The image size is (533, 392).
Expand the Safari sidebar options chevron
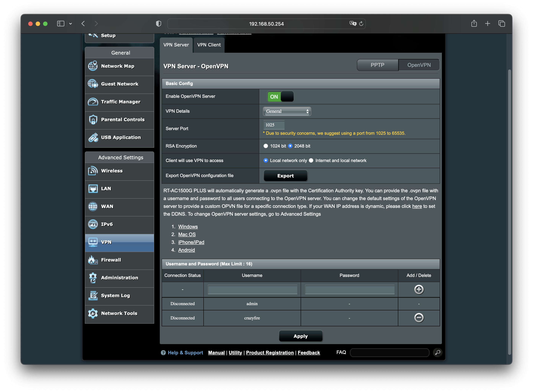pyautogui.click(x=71, y=24)
